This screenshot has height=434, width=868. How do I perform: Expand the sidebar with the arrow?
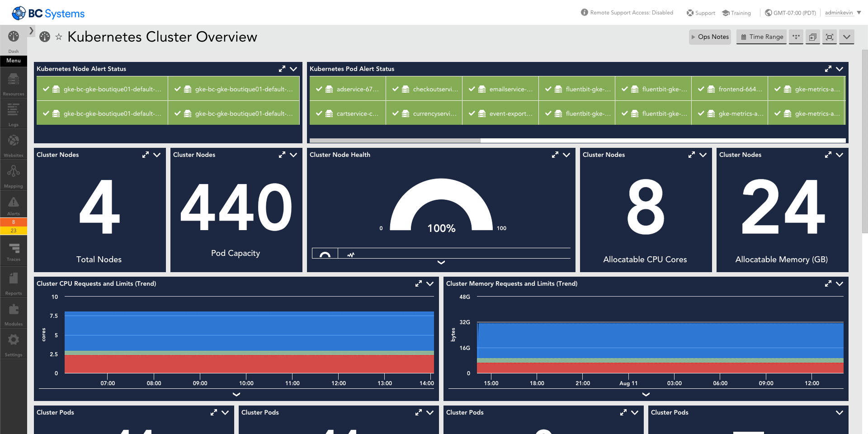coord(31,31)
